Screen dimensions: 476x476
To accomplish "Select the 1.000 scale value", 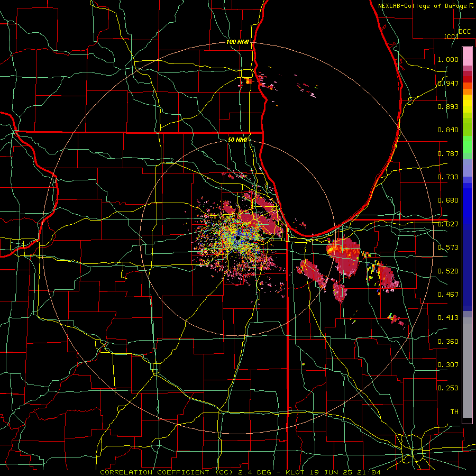I will [448, 59].
